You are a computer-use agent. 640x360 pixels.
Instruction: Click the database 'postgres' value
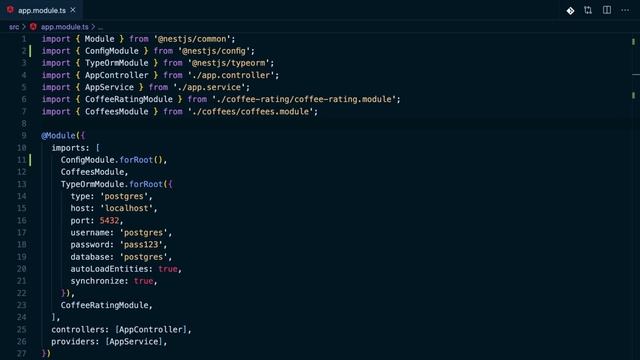coord(143,257)
